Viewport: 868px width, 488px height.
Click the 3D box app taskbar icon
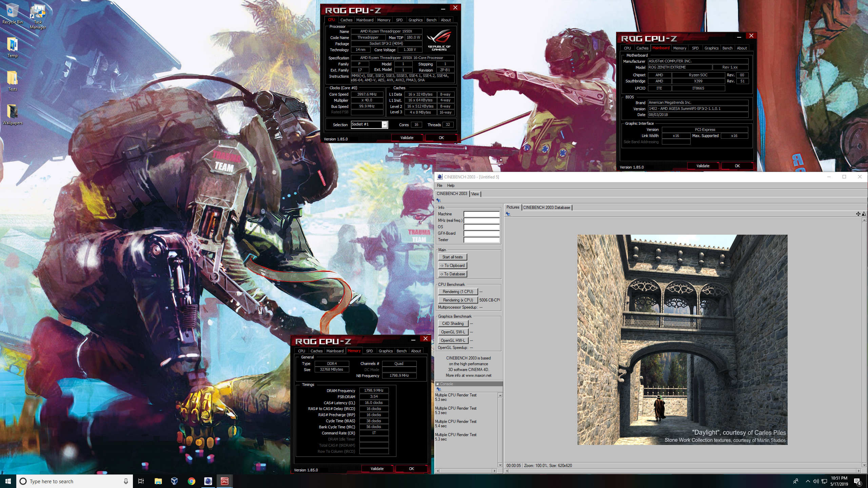(x=175, y=481)
